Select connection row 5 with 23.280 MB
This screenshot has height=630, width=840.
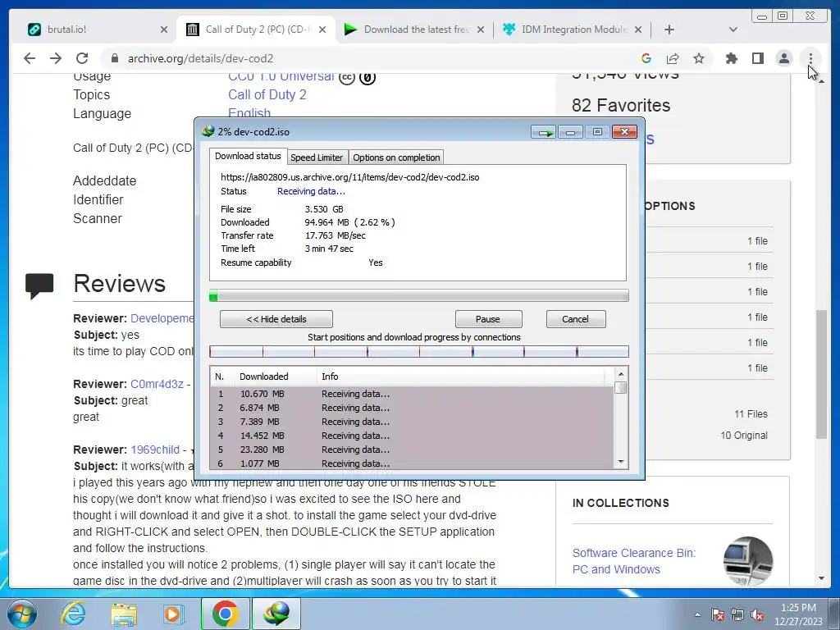click(413, 450)
